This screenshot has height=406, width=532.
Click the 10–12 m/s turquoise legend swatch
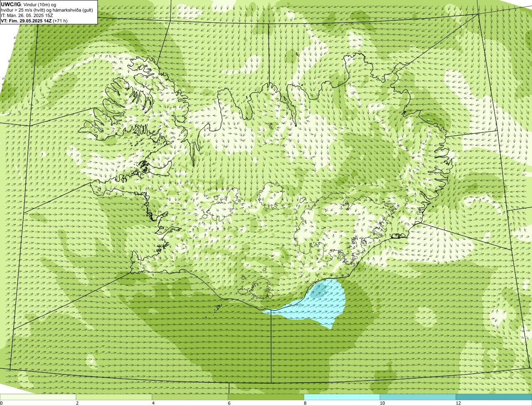pyautogui.click(x=418, y=397)
